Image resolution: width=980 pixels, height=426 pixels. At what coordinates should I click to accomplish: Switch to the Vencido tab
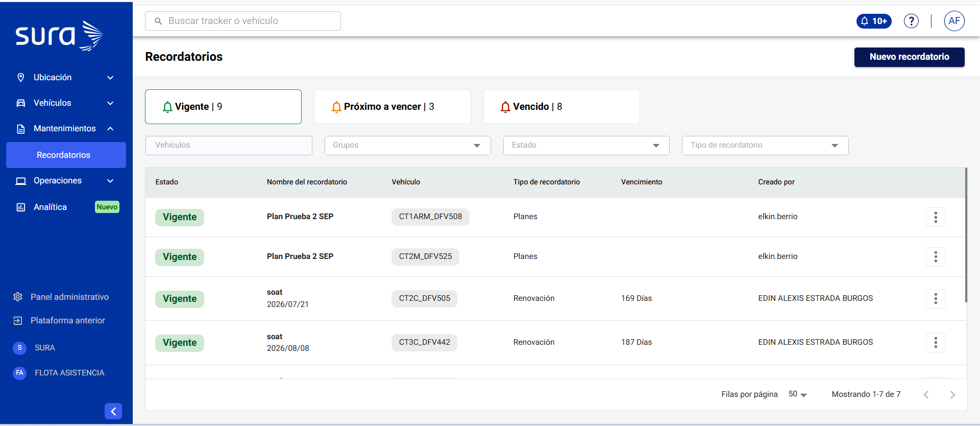click(561, 107)
